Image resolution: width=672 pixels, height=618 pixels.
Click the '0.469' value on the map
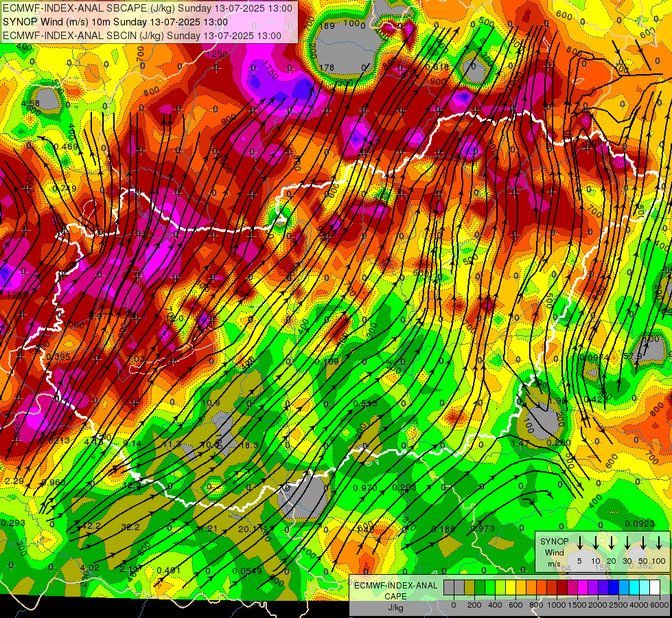coord(66,147)
